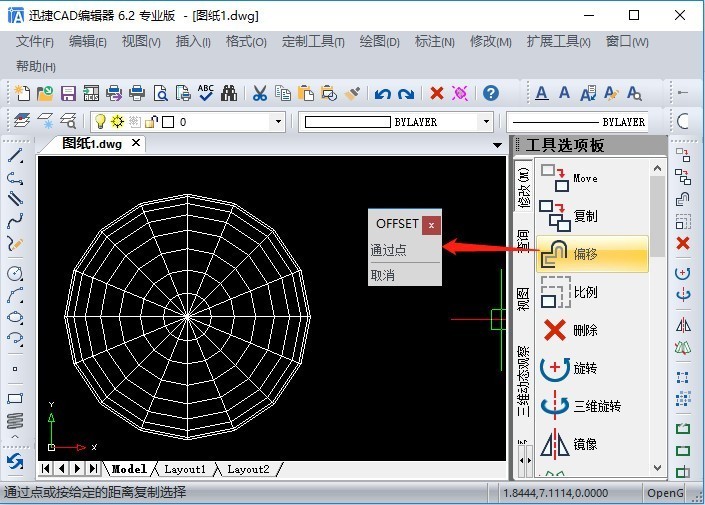
Task: Select 三维旋转 3D Rotate in tool palette
Action: (592, 406)
